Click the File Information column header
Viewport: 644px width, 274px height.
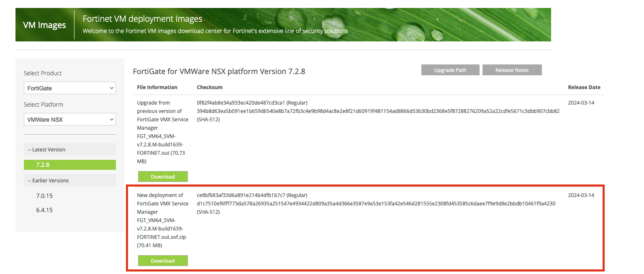point(157,87)
